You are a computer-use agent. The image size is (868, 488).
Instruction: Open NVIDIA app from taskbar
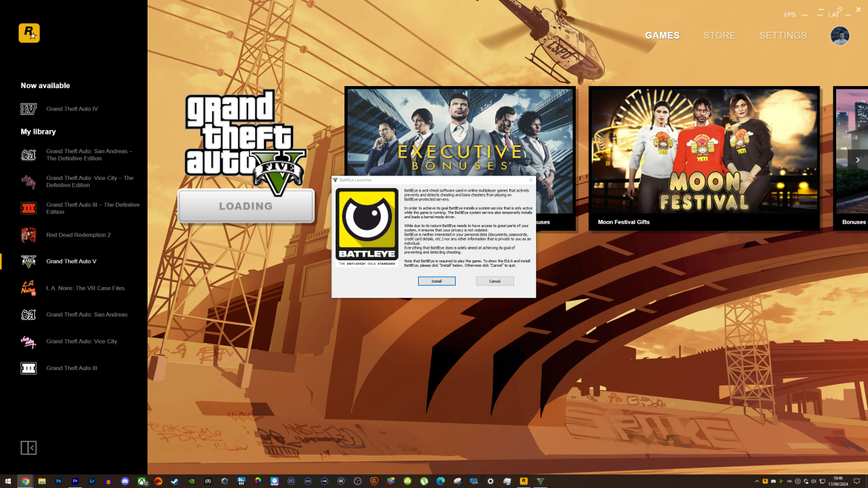[x=192, y=481]
